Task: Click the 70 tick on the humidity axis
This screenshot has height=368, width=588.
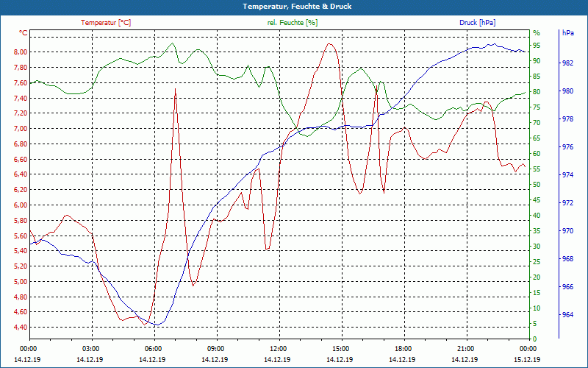Action: (x=537, y=122)
